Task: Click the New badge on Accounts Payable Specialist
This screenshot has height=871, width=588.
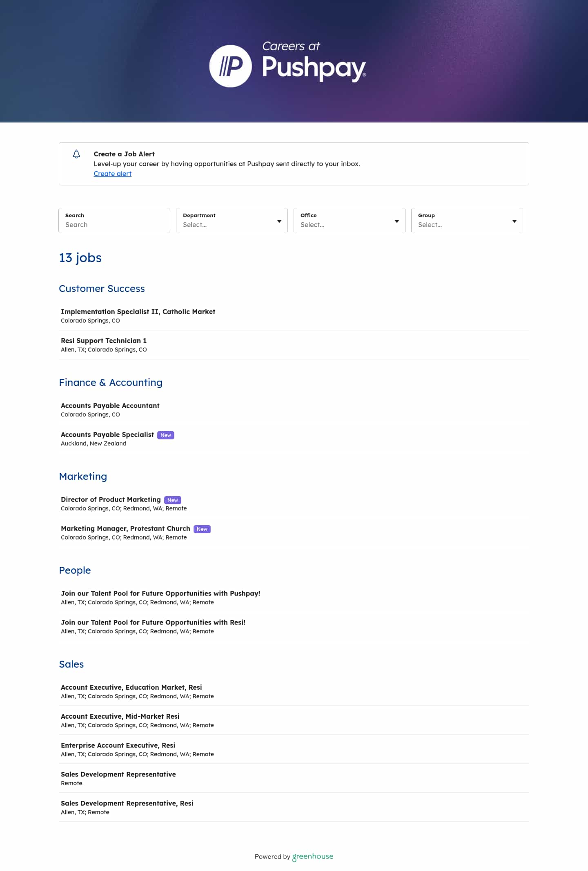Action: click(166, 435)
